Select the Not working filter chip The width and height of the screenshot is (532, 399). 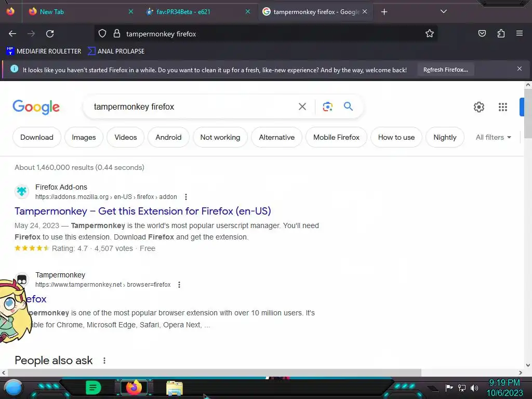(x=220, y=137)
